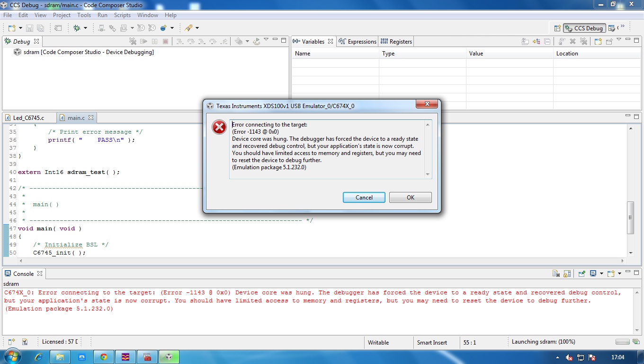Viewport: 644px width, 364px height.
Task: Click the blue ball New Target icon
Action: (x=163, y=28)
